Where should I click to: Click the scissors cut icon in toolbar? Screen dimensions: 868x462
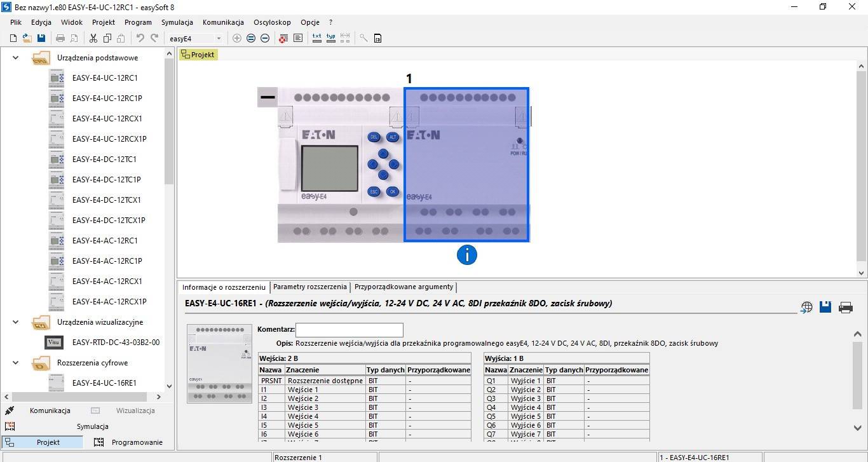click(93, 38)
